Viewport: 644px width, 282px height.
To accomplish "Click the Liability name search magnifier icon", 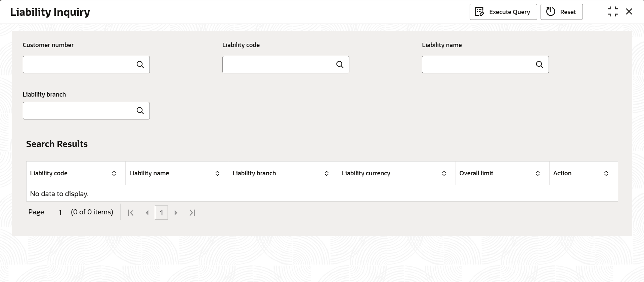I will tap(539, 65).
